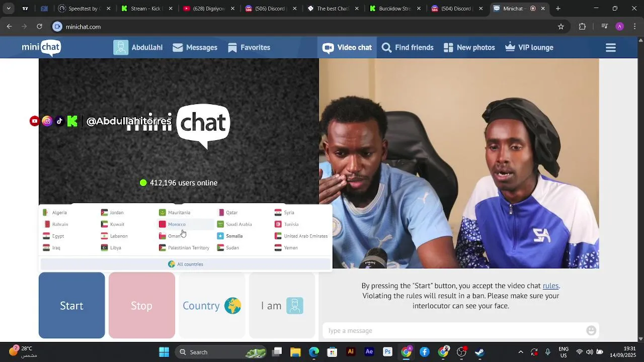644x362 pixels.
Task: Click the YouTube icon in the overlay
Action: point(35,121)
